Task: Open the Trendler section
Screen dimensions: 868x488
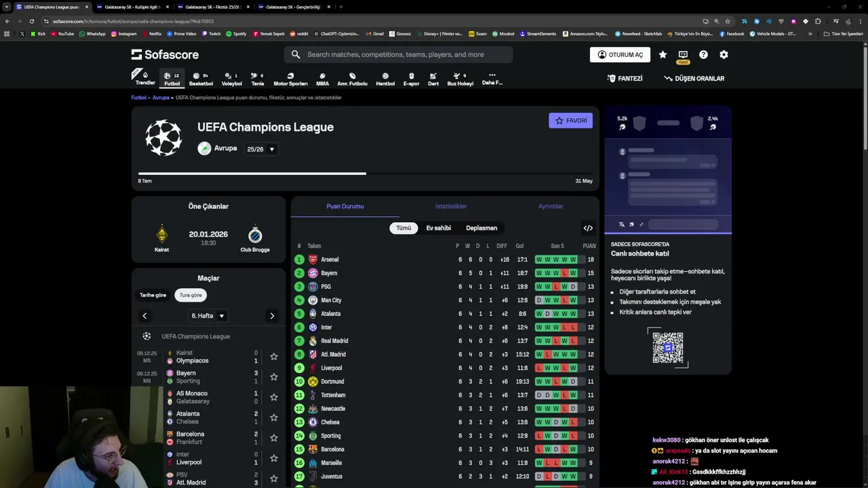Action: pyautogui.click(x=145, y=77)
